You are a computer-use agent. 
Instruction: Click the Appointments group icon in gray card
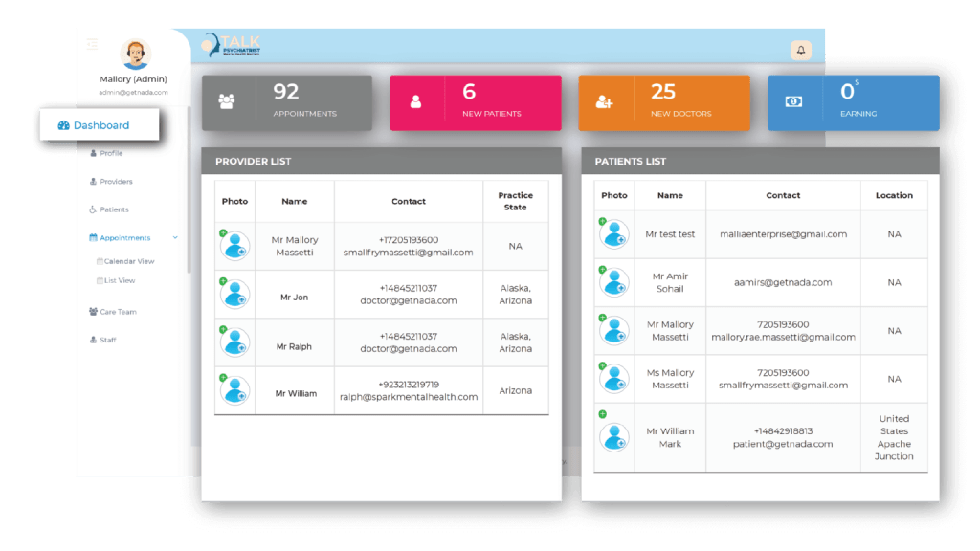(x=227, y=101)
